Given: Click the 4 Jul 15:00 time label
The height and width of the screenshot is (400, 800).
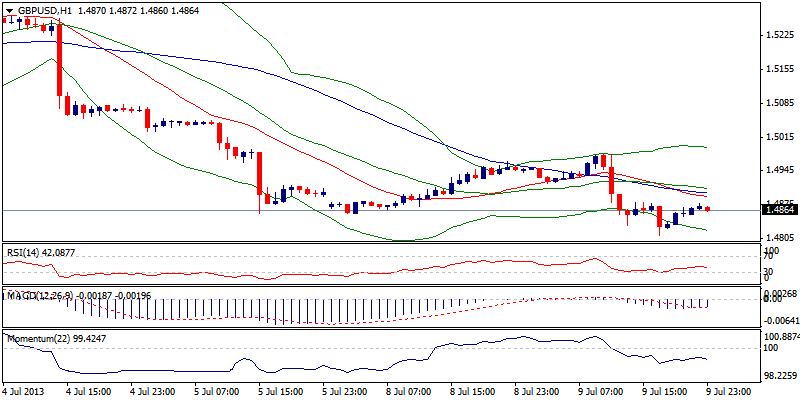Looking at the screenshot, I should (90, 393).
